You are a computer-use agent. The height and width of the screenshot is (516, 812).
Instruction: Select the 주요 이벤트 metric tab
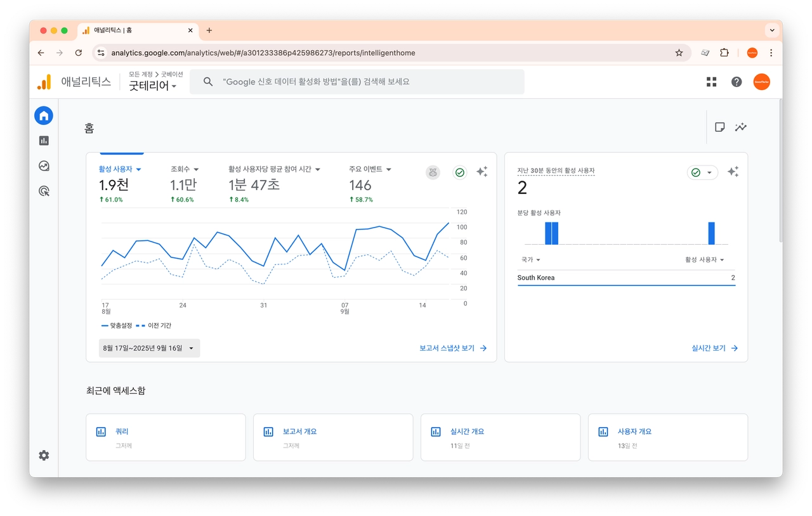pyautogui.click(x=370, y=169)
